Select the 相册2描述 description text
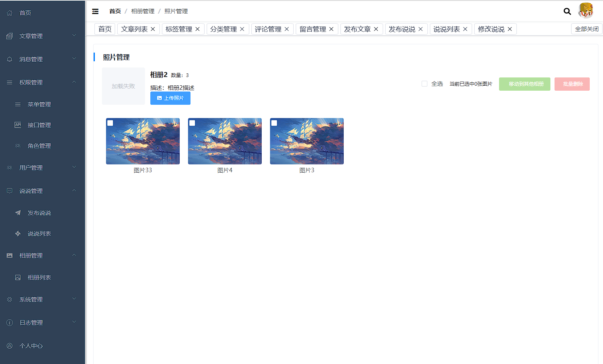 pyautogui.click(x=181, y=88)
